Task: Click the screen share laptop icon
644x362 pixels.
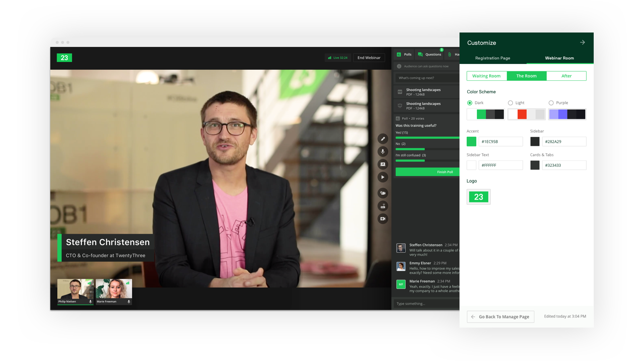Action: [x=383, y=164]
